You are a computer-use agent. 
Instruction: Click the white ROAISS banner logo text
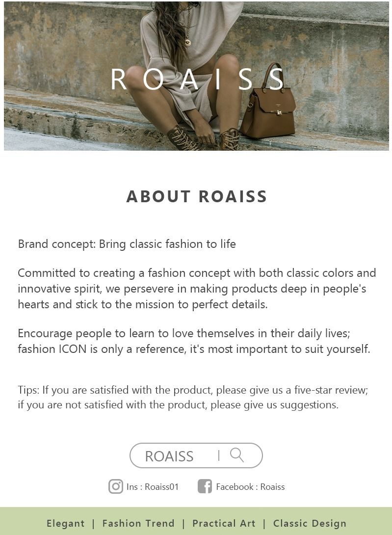click(x=197, y=79)
